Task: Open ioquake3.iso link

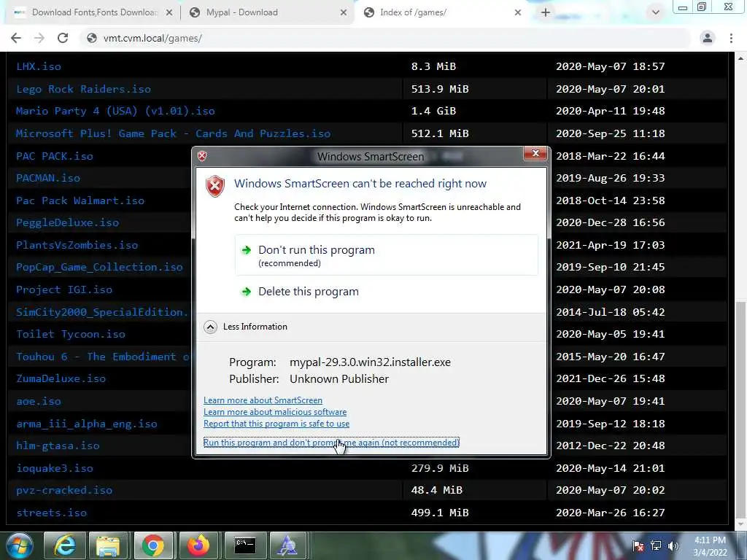Action: [54, 468]
